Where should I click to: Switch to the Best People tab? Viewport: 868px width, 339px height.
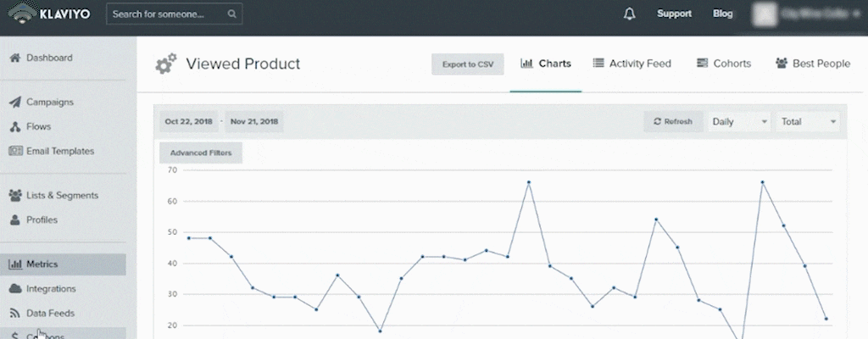(x=813, y=64)
